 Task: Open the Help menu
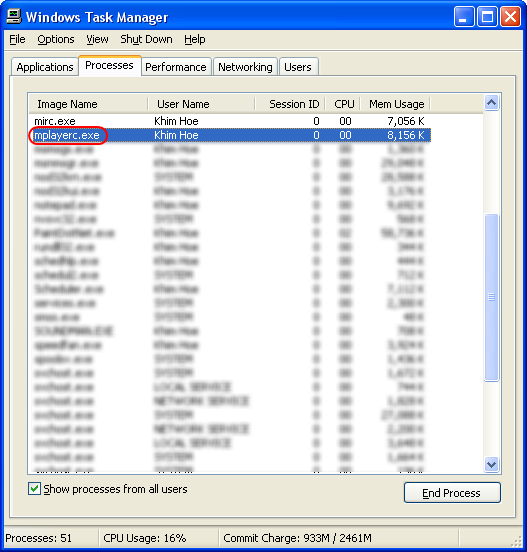click(194, 39)
